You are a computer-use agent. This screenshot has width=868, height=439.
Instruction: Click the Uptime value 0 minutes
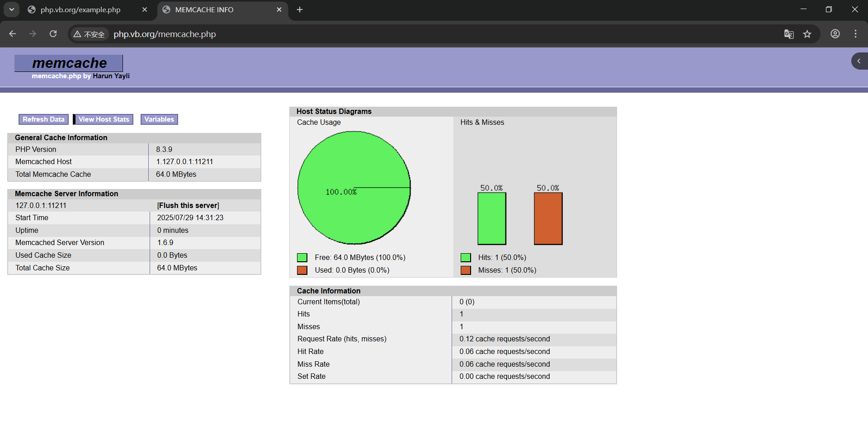click(173, 230)
